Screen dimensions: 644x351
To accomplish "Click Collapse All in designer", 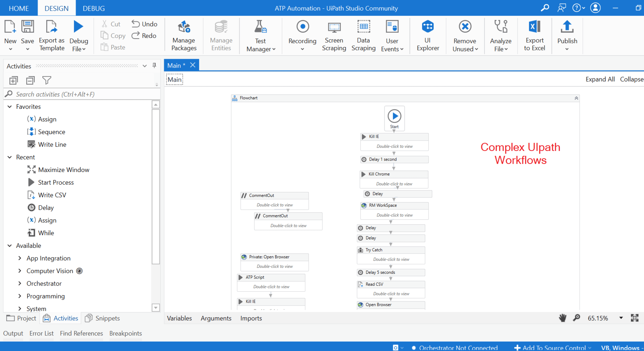I will point(632,79).
